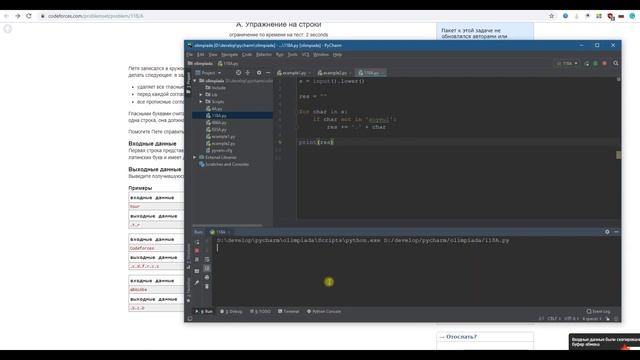Toggle the Terminal tool window button at bottom
This screenshot has width=640, height=360.
pyautogui.click(x=289, y=311)
